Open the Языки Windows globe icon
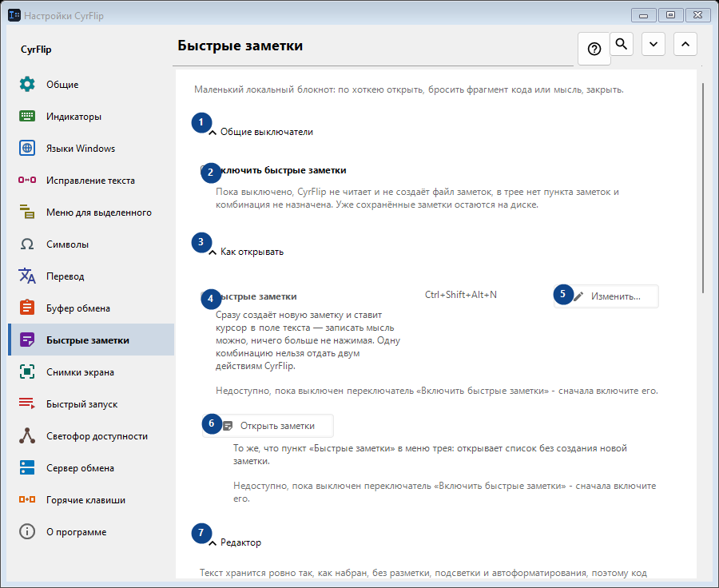This screenshot has height=588, width=719. [27, 148]
